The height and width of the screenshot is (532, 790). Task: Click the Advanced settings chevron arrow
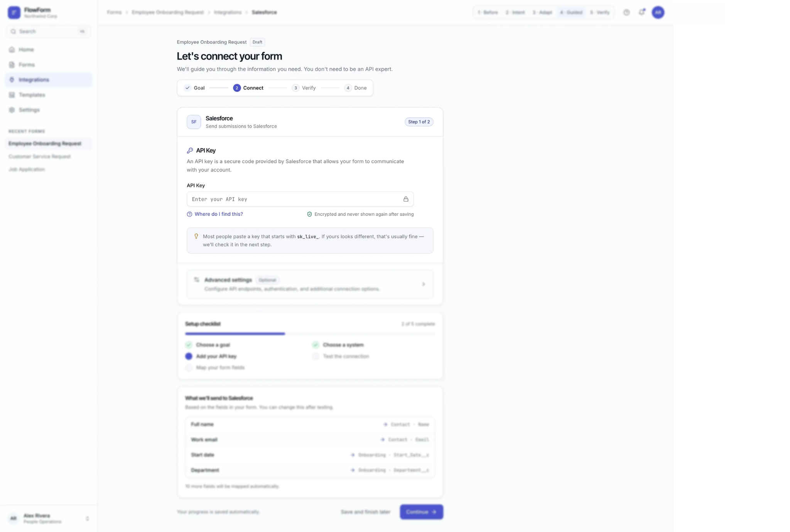pyautogui.click(x=424, y=284)
